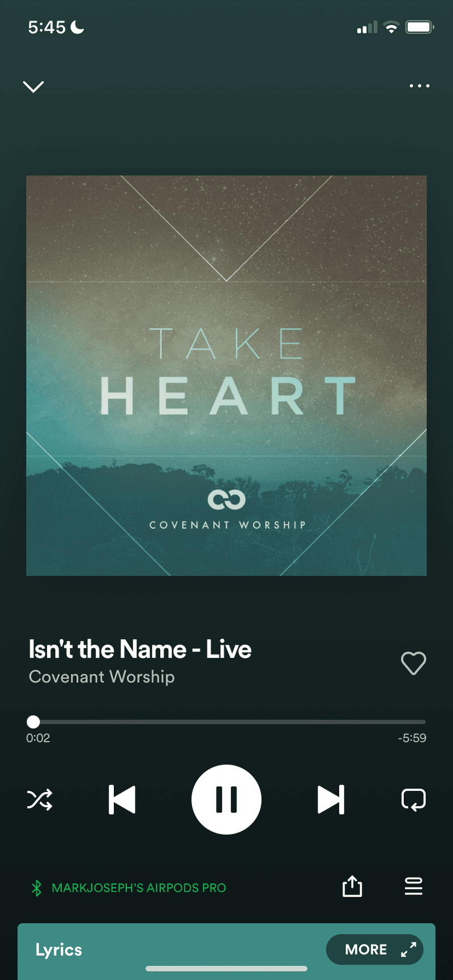
Task: Tap the Take Heart album artwork
Action: tap(226, 375)
